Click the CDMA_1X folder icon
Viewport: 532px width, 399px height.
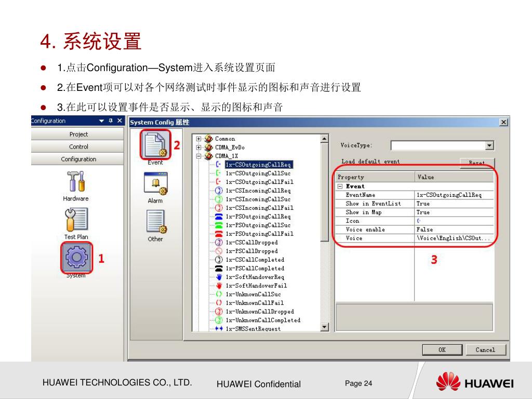pos(209,156)
